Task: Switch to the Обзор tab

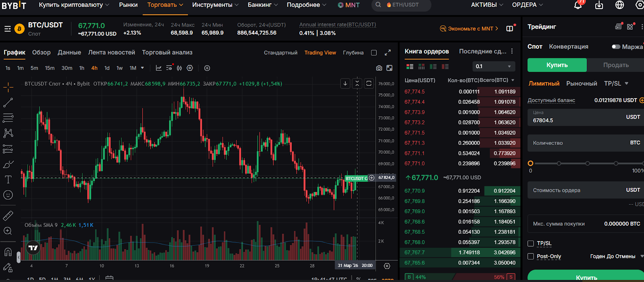Action: coord(41,52)
